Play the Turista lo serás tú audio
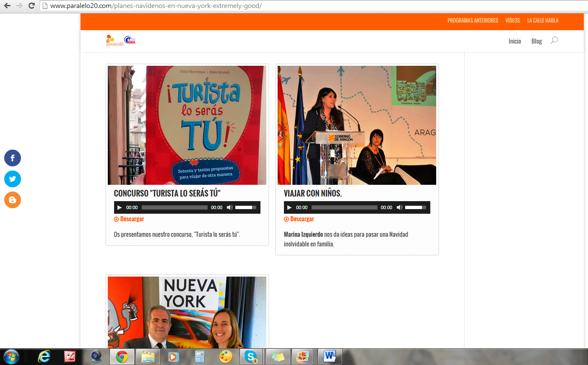588x365 pixels. [120, 207]
